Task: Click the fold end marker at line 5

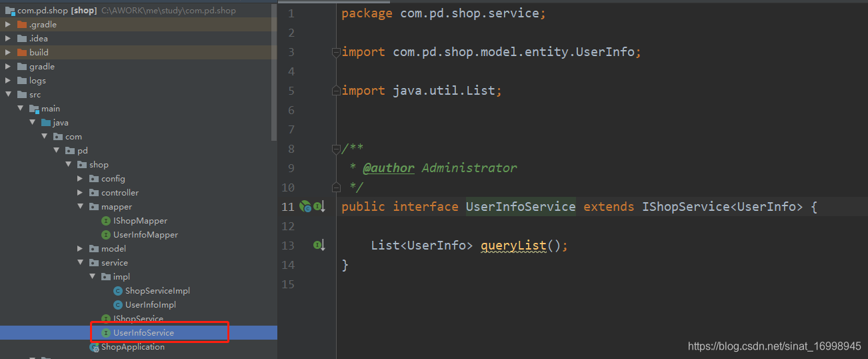Action: coord(336,91)
